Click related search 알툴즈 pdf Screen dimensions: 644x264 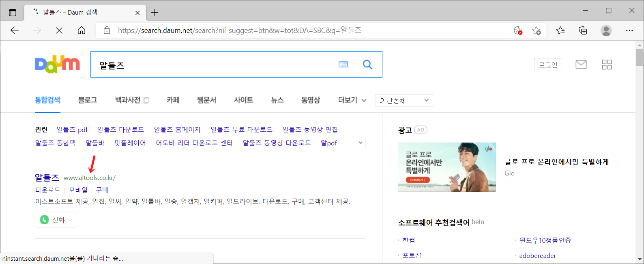tap(72, 129)
